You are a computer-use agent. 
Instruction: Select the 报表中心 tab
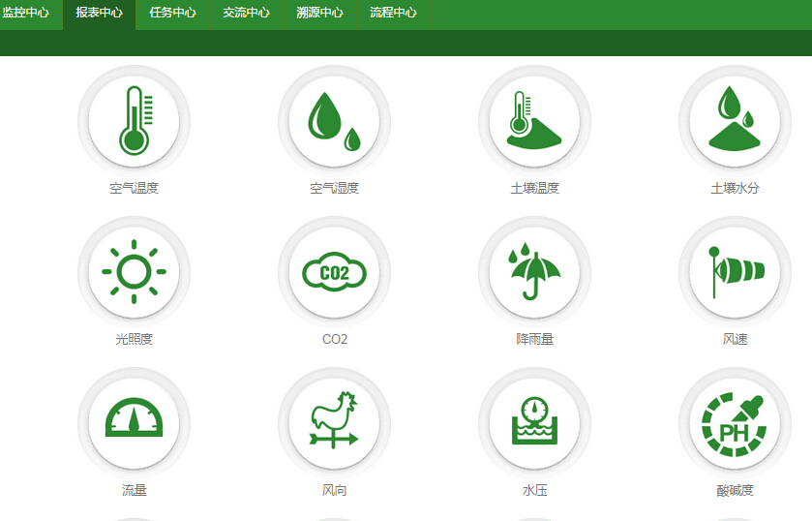click(100, 14)
